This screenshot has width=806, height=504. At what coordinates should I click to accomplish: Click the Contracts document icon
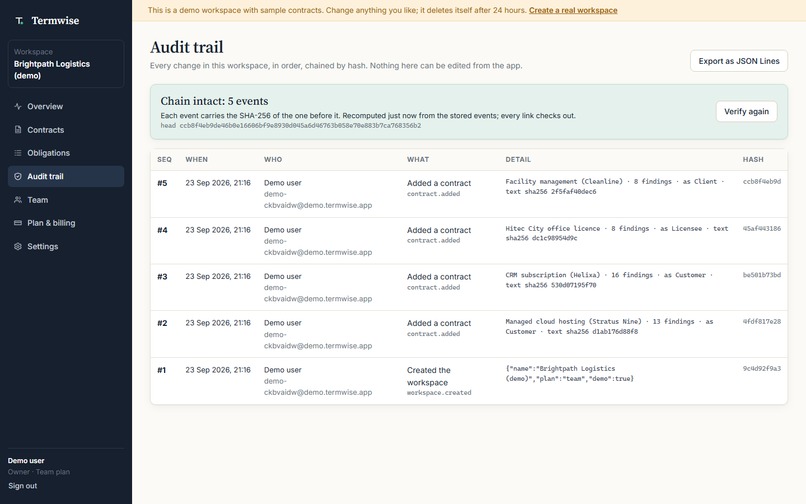18,130
